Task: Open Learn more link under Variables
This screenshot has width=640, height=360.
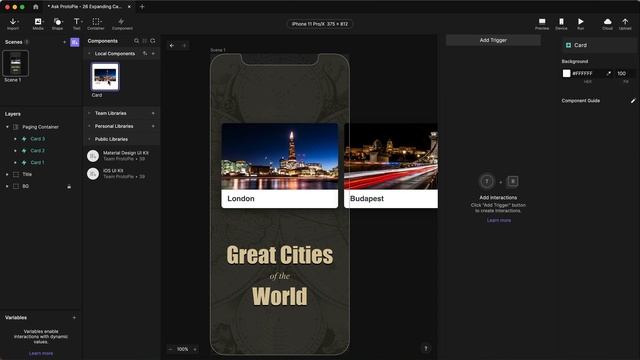Action: [41, 353]
